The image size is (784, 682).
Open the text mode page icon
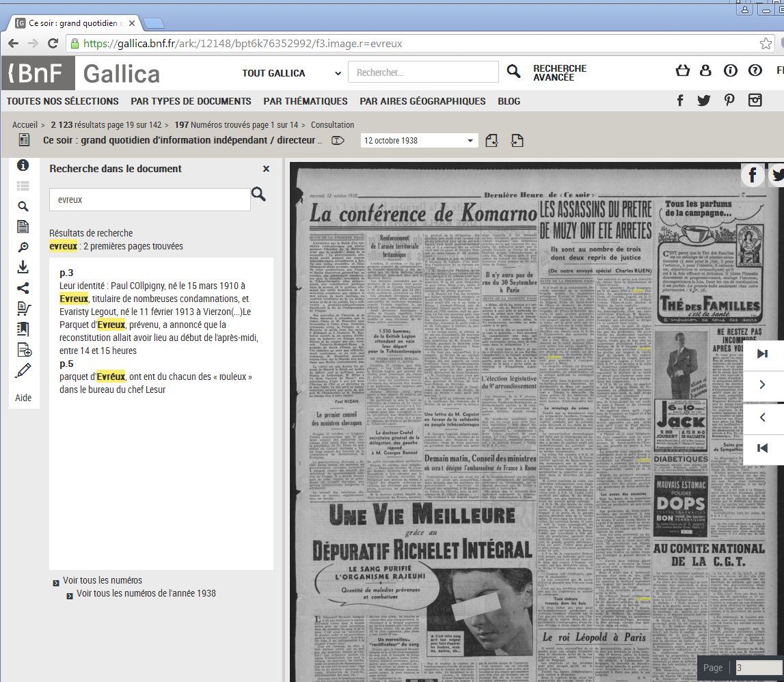coord(23,226)
